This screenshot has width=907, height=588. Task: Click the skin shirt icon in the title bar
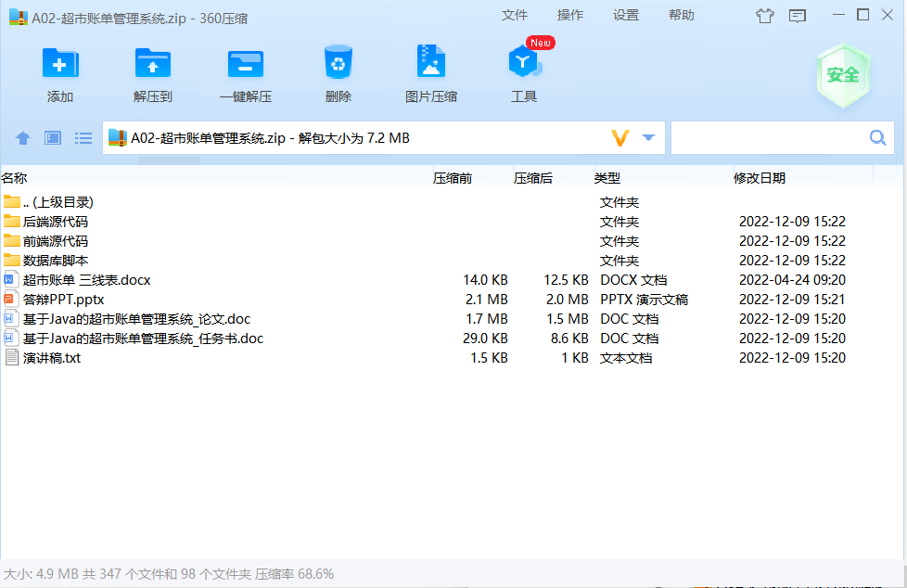click(x=764, y=15)
